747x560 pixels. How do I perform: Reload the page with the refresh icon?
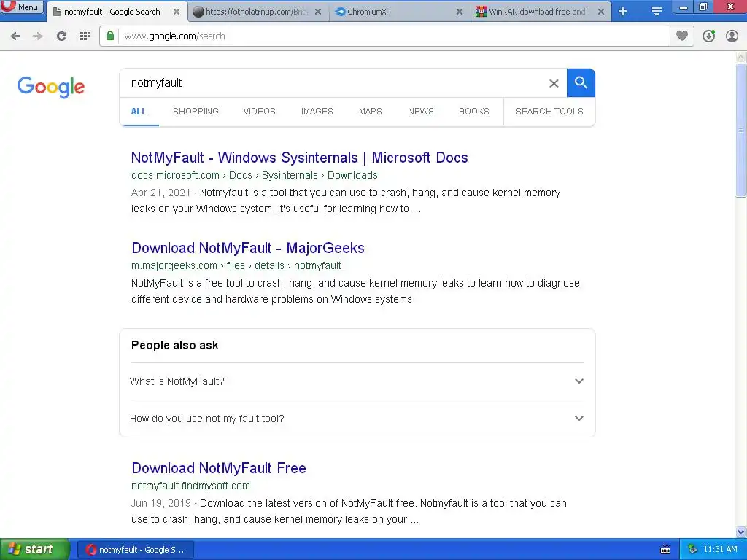[61, 36]
